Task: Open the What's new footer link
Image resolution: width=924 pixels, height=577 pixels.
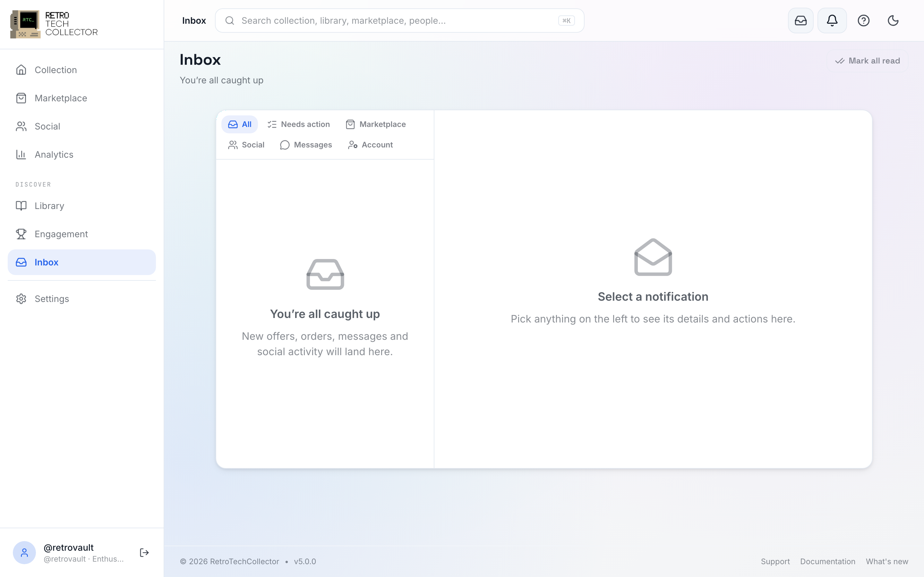Action: pyautogui.click(x=886, y=561)
